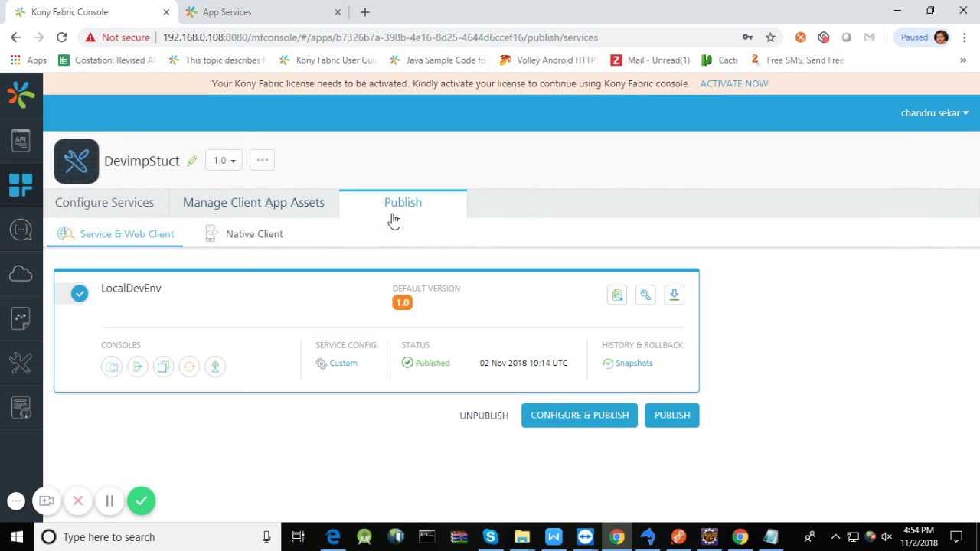The width and height of the screenshot is (980, 551).
Task: Reload the browser page
Action: tap(61, 37)
